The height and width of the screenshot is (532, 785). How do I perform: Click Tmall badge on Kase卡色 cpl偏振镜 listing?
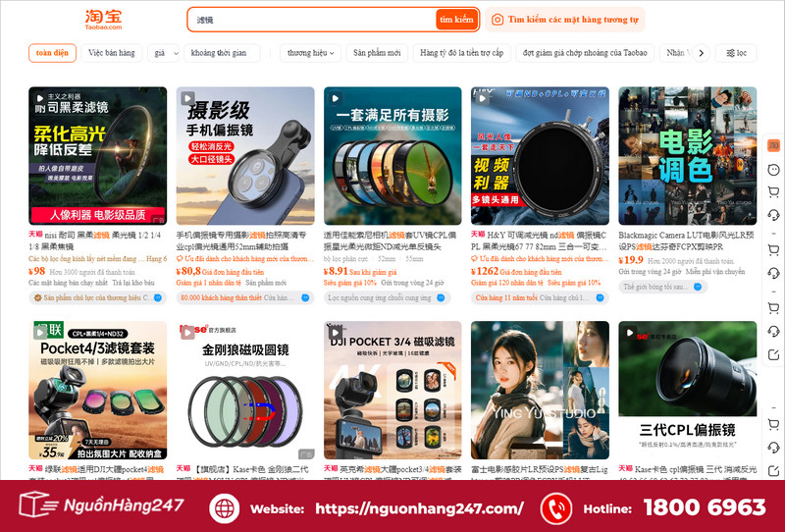pyautogui.click(x=625, y=468)
